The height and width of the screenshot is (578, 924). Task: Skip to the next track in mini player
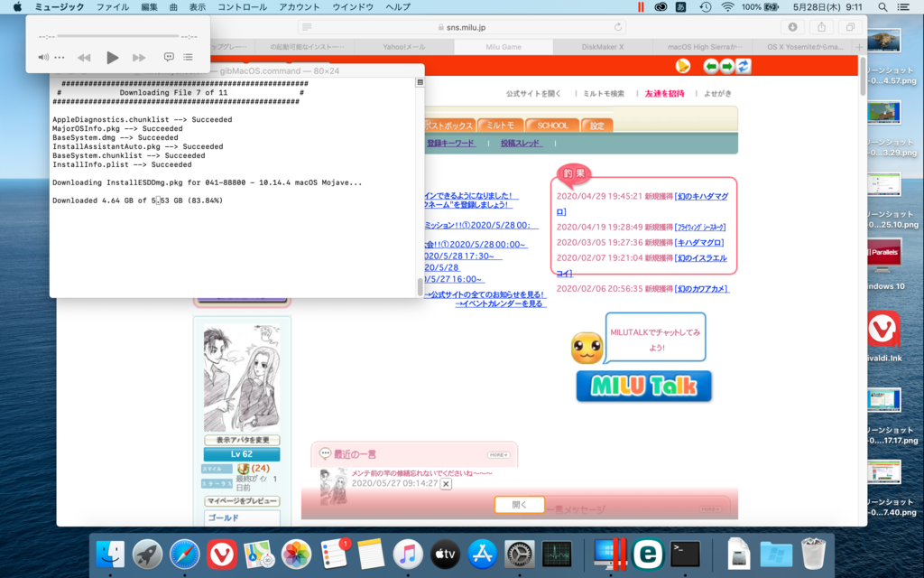(x=139, y=57)
